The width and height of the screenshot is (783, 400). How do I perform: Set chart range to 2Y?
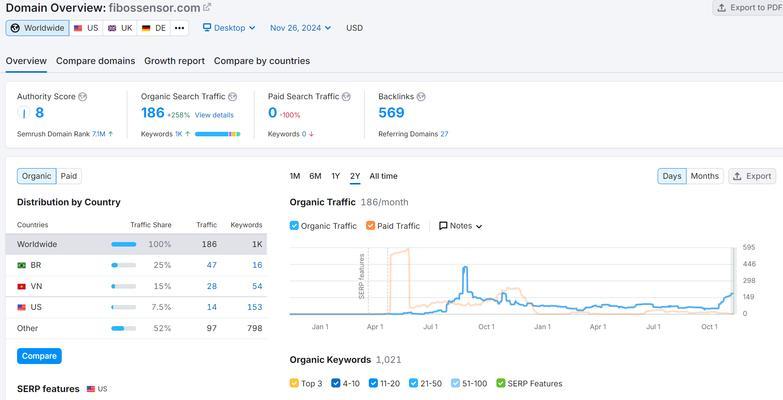pyautogui.click(x=355, y=176)
